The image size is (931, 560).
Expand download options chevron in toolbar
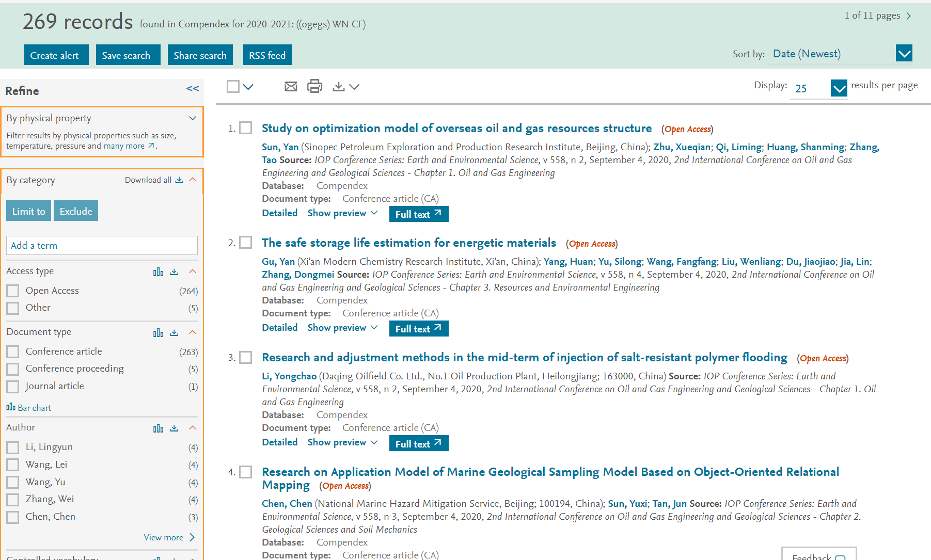coord(354,87)
